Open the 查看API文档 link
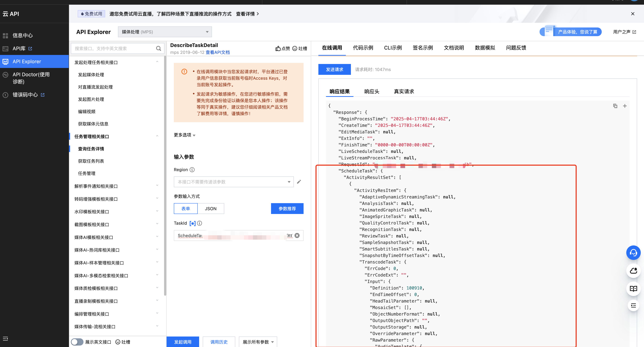Viewport: 644px width, 347px height. pos(218,52)
